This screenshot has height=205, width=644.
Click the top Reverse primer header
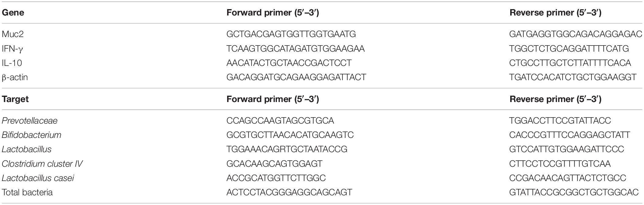(x=555, y=12)
